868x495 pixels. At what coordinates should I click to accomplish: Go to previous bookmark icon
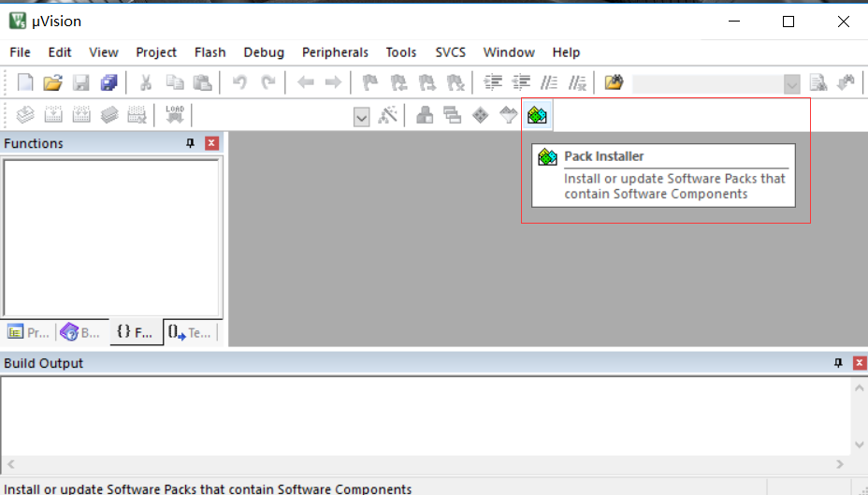pos(398,83)
